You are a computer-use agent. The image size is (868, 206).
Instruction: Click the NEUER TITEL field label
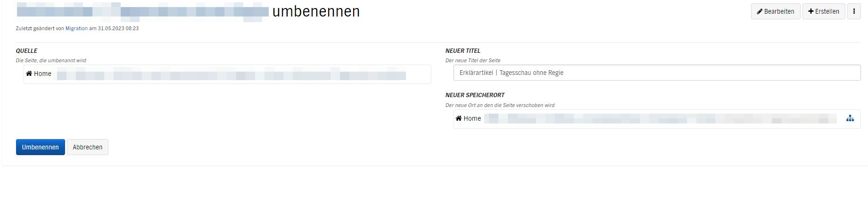463,50
